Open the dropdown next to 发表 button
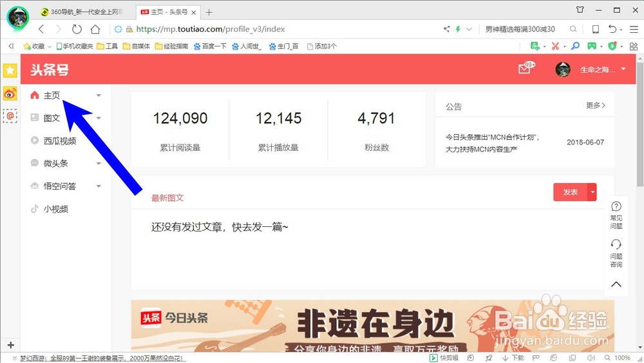The height and width of the screenshot is (363, 644). [x=592, y=192]
